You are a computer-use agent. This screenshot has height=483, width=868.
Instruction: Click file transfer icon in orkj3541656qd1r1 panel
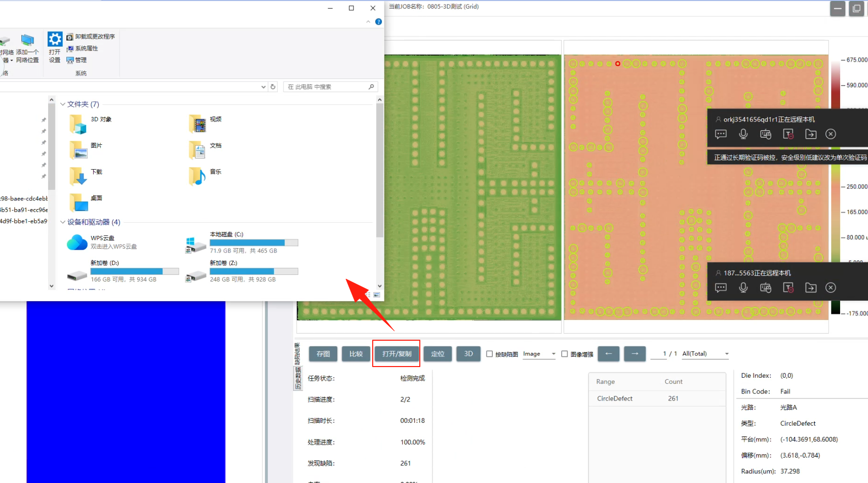[x=811, y=134]
